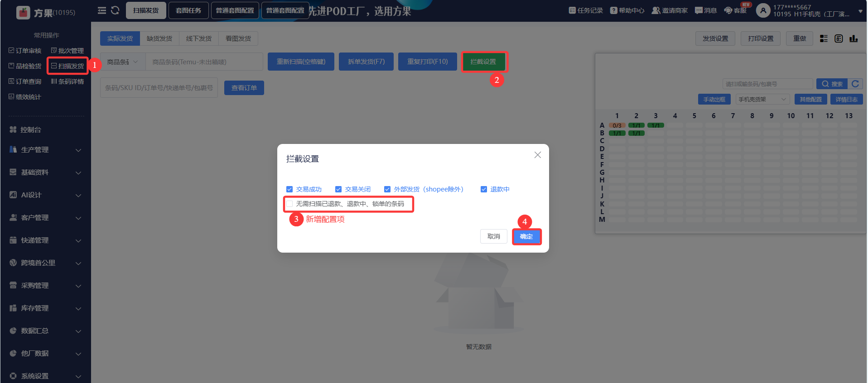Confirm with the 确定 button

pyautogui.click(x=526, y=236)
